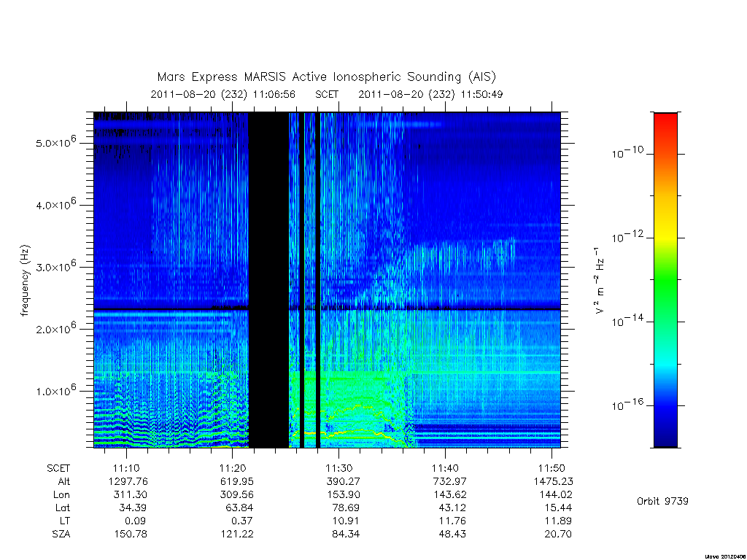Click latitude value 15.44
The image size is (747, 560).
pos(558,507)
